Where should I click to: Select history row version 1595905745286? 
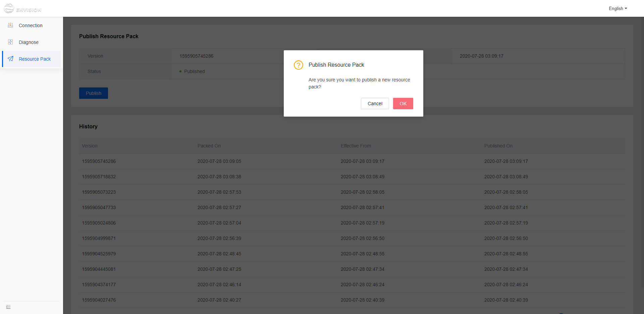[x=99, y=162]
